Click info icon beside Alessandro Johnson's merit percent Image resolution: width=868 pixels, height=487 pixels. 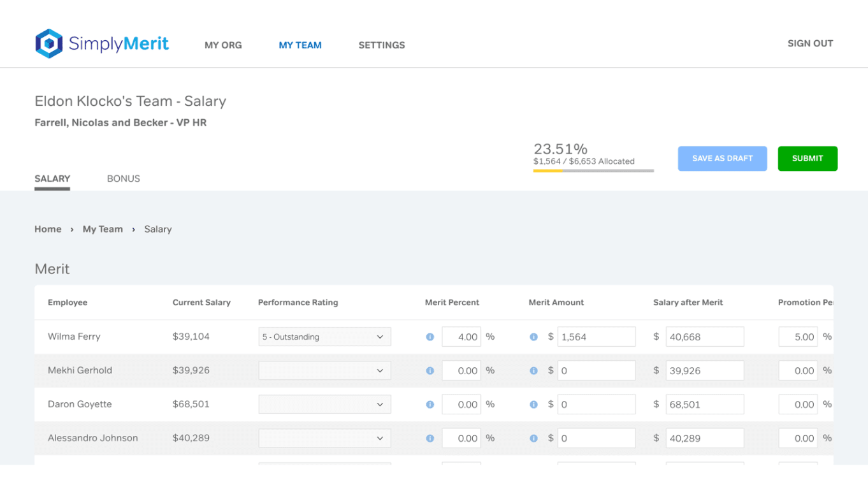(430, 439)
